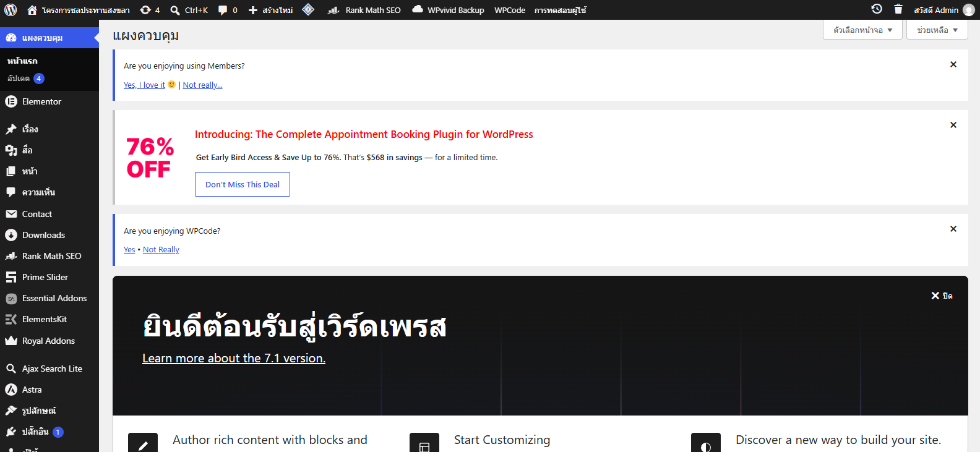Click the หน้า pages icon in sidebar

point(11,171)
